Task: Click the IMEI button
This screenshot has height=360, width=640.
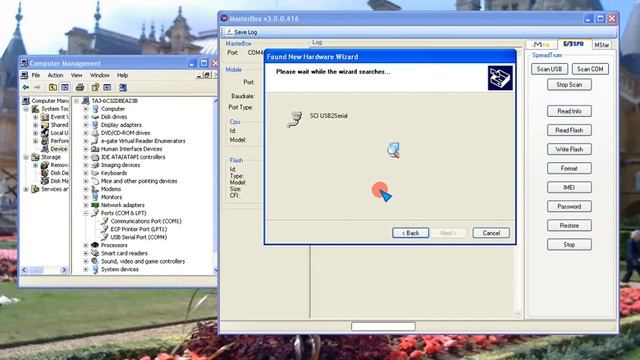Action: pyautogui.click(x=569, y=187)
